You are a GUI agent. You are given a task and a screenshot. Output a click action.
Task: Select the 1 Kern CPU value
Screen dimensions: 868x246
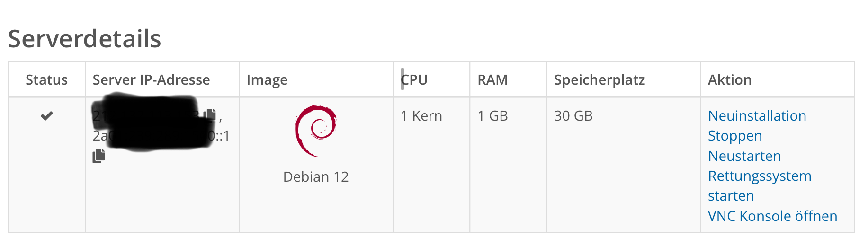(x=421, y=116)
